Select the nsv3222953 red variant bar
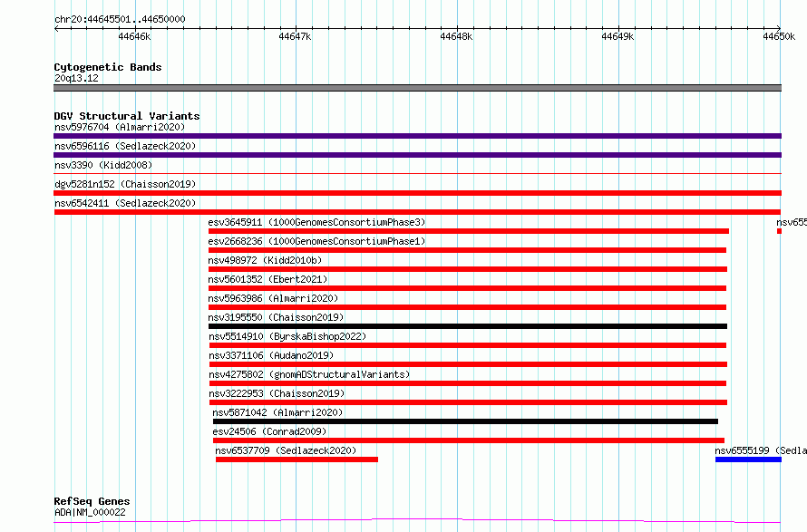Viewport: 807px width, 532px height. (x=469, y=402)
